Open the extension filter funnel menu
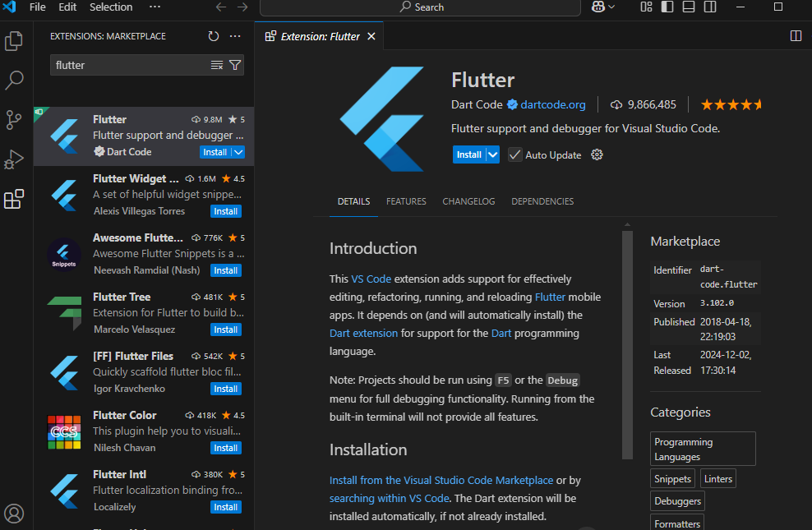The width and height of the screenshot is (812, 530). coord(235,65)
